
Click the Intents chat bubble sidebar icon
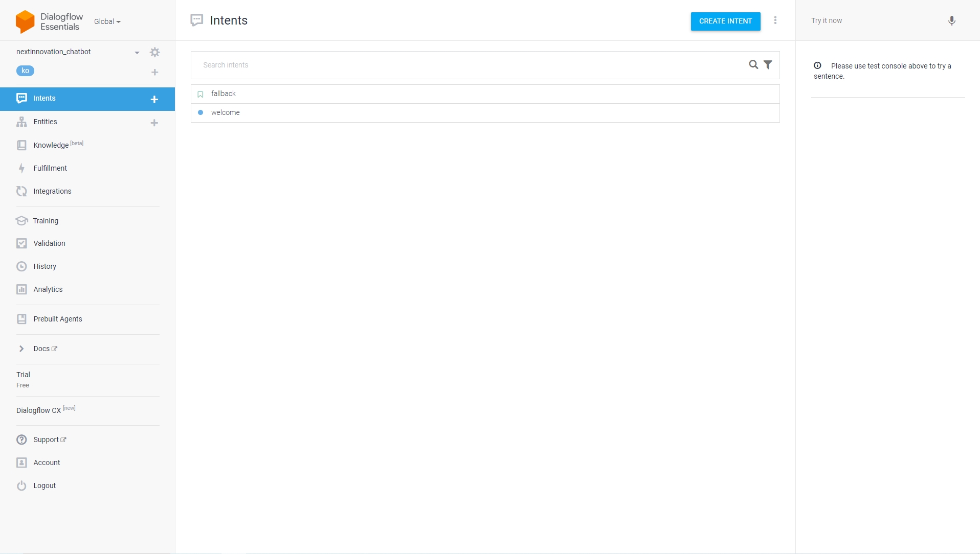21,98
